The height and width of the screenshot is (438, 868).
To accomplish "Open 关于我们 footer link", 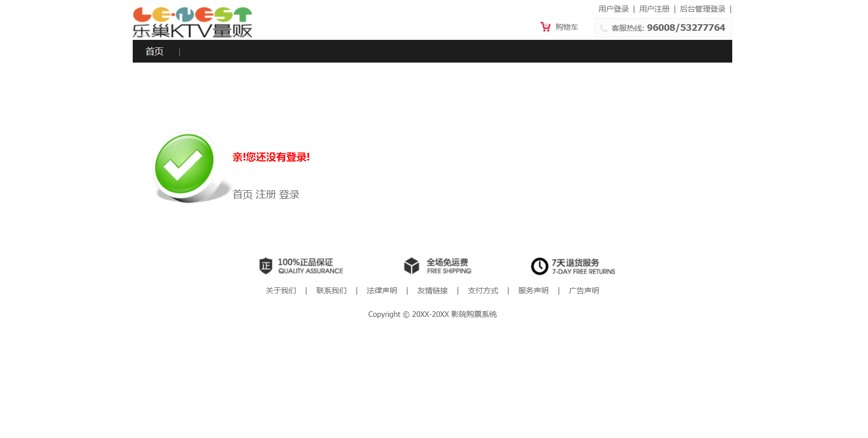I will coord(281,291).
